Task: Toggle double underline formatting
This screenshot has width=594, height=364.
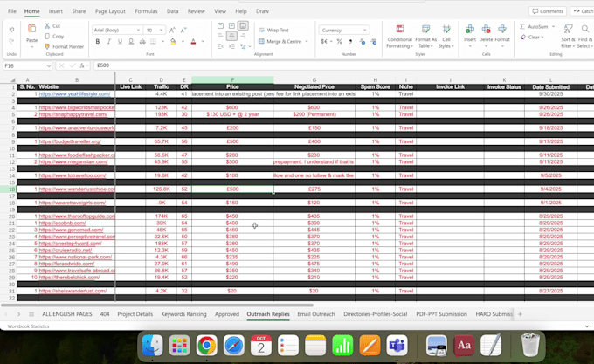Action: [131, 41]
